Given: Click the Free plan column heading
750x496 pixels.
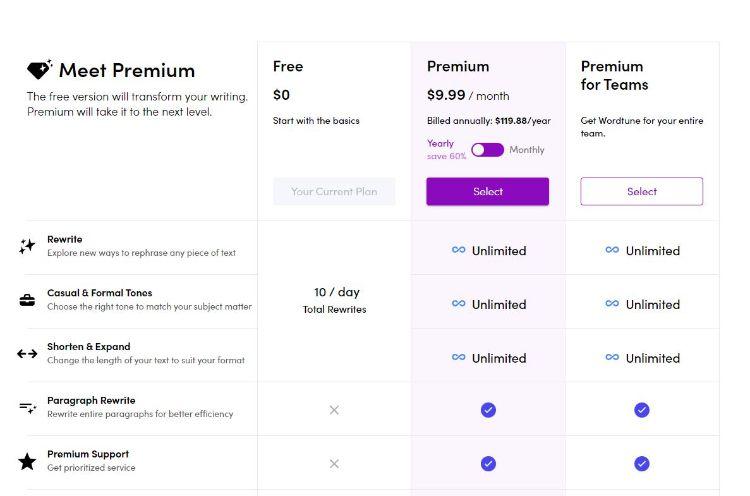Looking at the screenshot, I should [288, 66].
